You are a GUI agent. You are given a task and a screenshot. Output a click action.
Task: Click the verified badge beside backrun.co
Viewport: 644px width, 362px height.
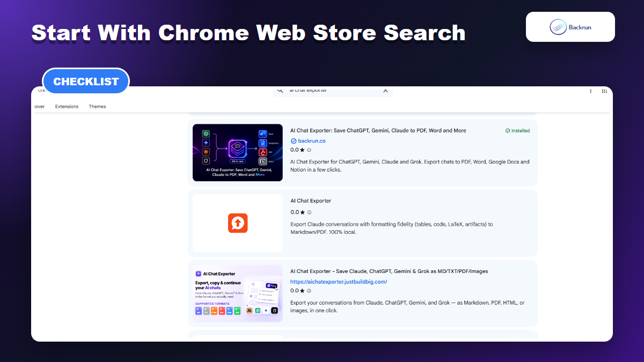click(294, 141)
